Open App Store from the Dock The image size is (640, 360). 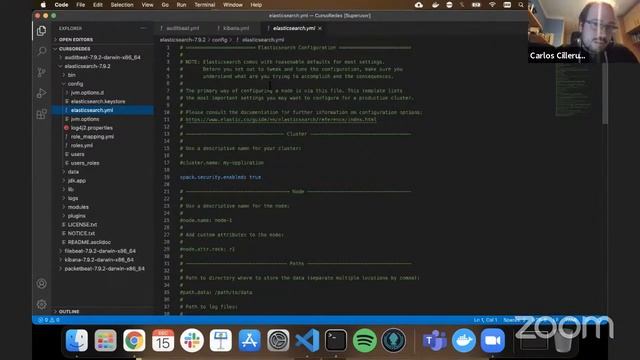tap(249, 340)
